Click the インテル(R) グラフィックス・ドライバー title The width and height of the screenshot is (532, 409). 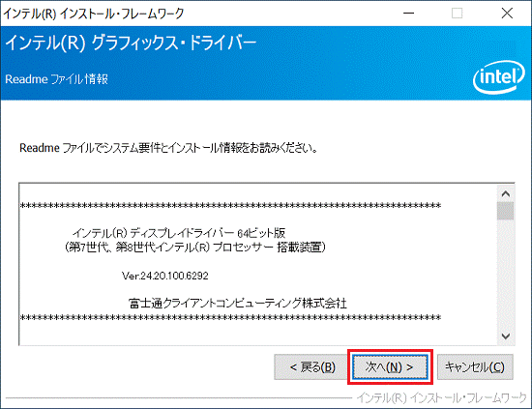click(x=131, y=44)
